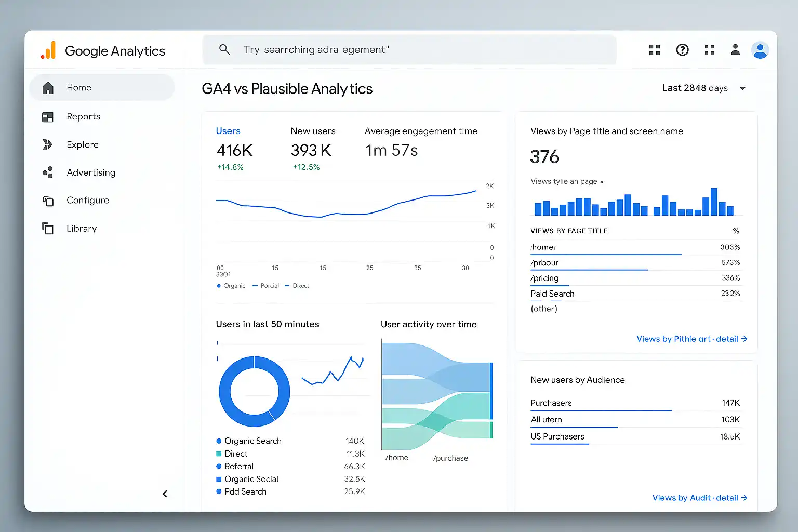Open the help question mark icon

tap(682, 50)
